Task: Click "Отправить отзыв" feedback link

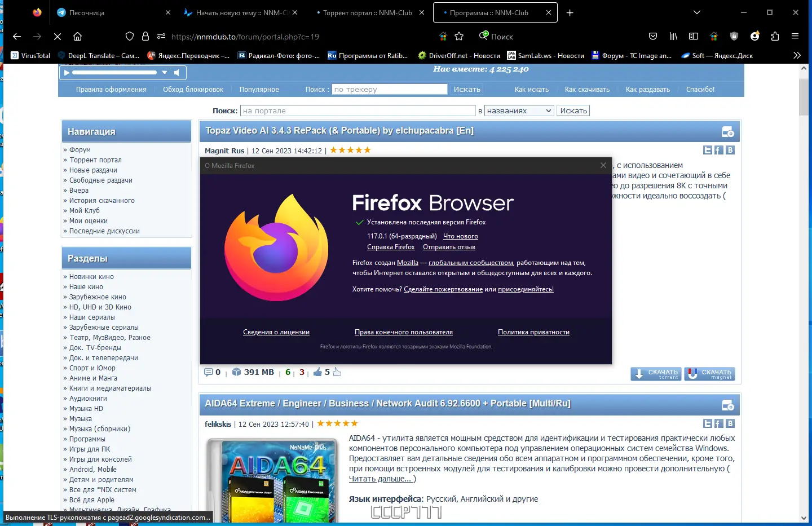Action: tap(449, 247)
